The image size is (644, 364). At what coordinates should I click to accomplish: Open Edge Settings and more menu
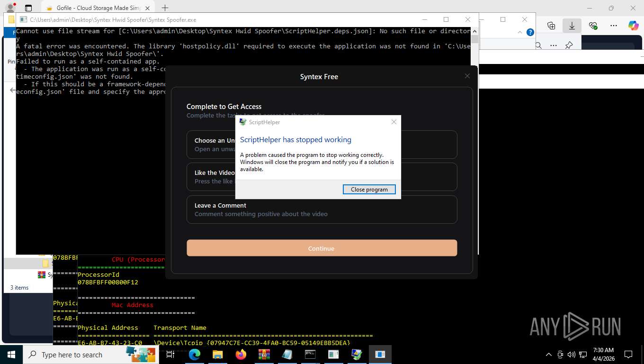point(614,26)
